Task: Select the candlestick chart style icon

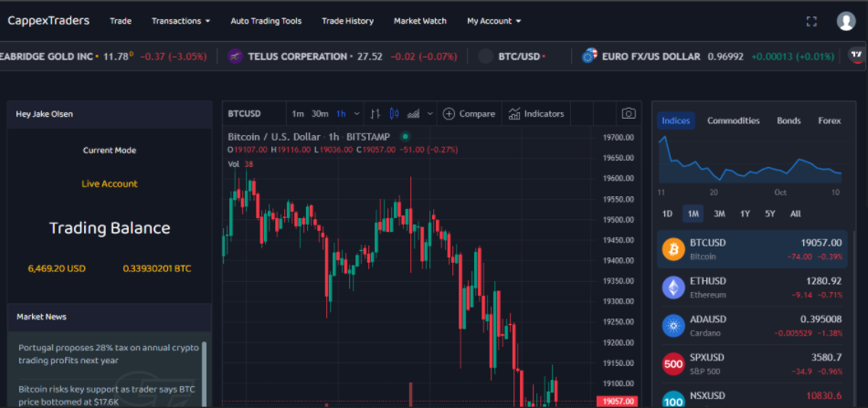Action: 395,114
